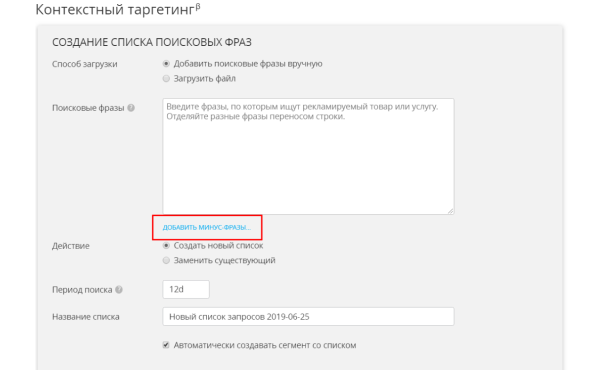Open help icon beside Период поиска
600x370 pixels.
[x=119, y=290]
